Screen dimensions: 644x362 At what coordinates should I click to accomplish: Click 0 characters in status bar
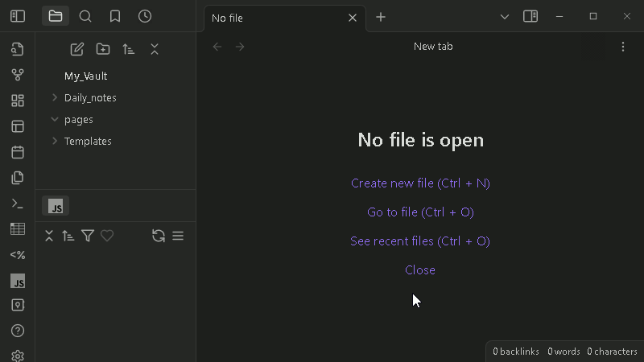pyautogui.click(x=612, y=352)
